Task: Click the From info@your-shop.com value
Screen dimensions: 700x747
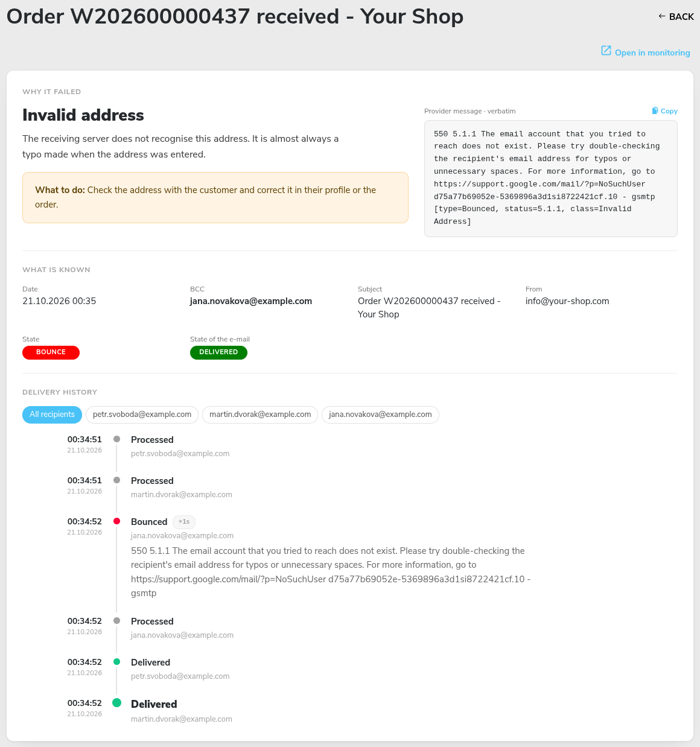Action: pyautogui.click(x=567, y=301)
